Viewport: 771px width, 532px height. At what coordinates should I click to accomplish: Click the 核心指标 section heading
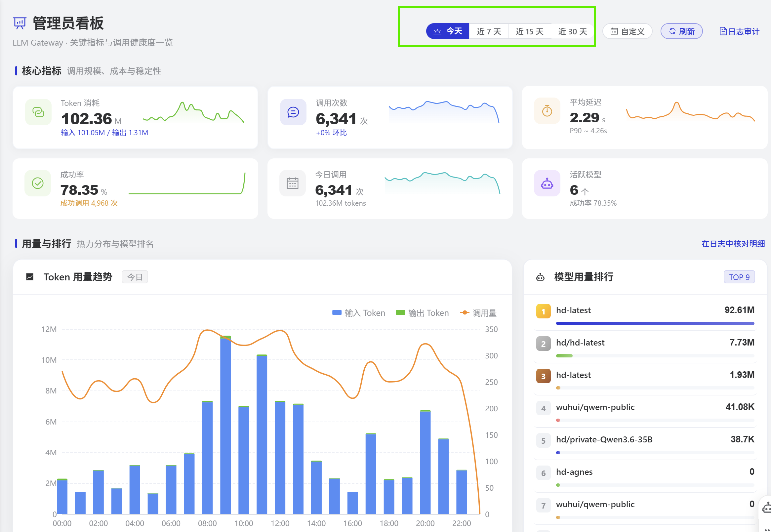(x=42, y=71)
